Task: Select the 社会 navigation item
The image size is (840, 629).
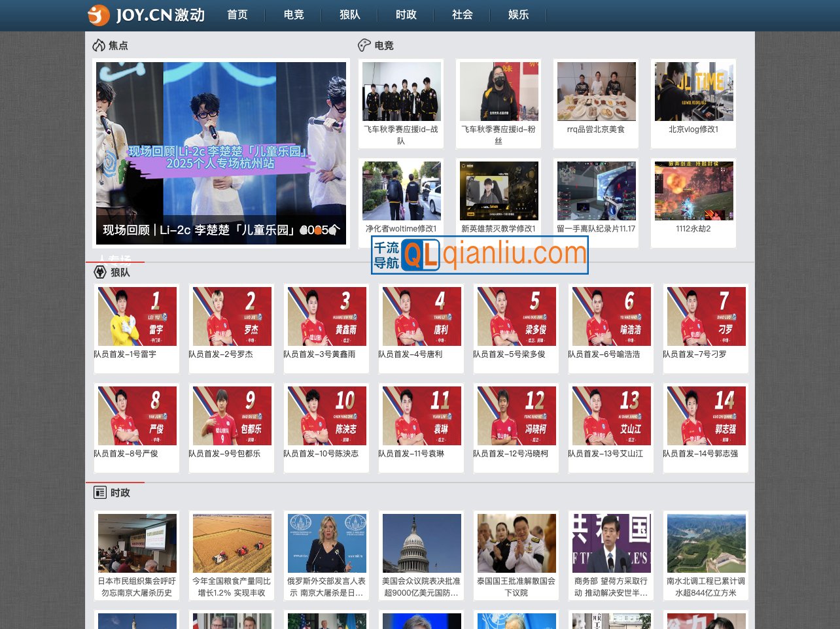Action: click(462, 14)
